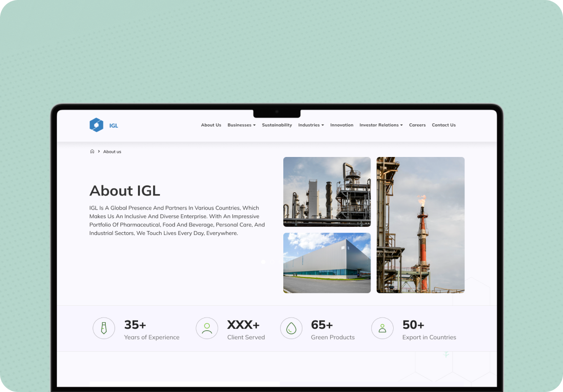The width and height of the screenshot is (563, 392).
Task: Open the refinery towers photo
Action: pos(327,192)
